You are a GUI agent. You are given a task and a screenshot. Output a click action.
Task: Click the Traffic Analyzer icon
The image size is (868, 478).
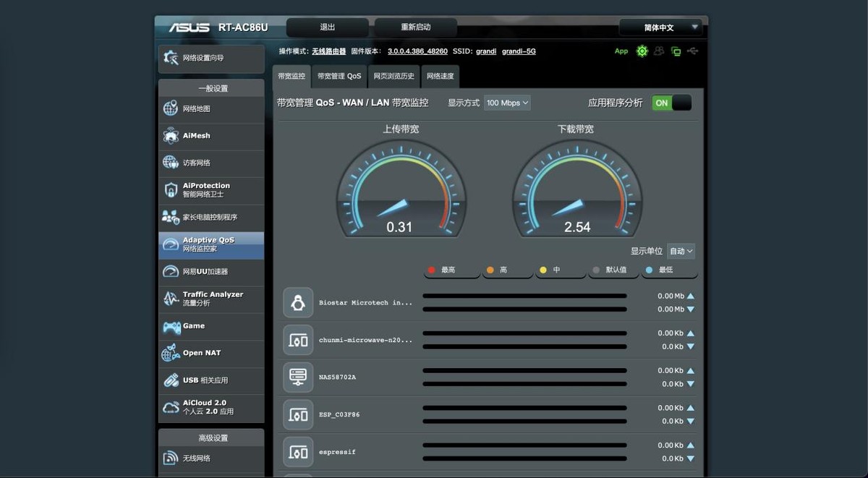tap(171, 299)
